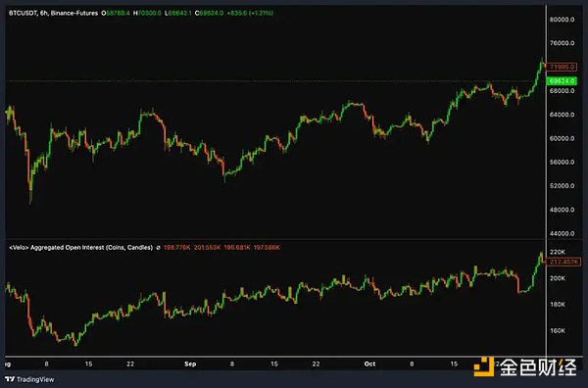Click the yellow 金色财经 logo icon
The height and width of the screenshot is (388, 588).
[x=484, y=366]
